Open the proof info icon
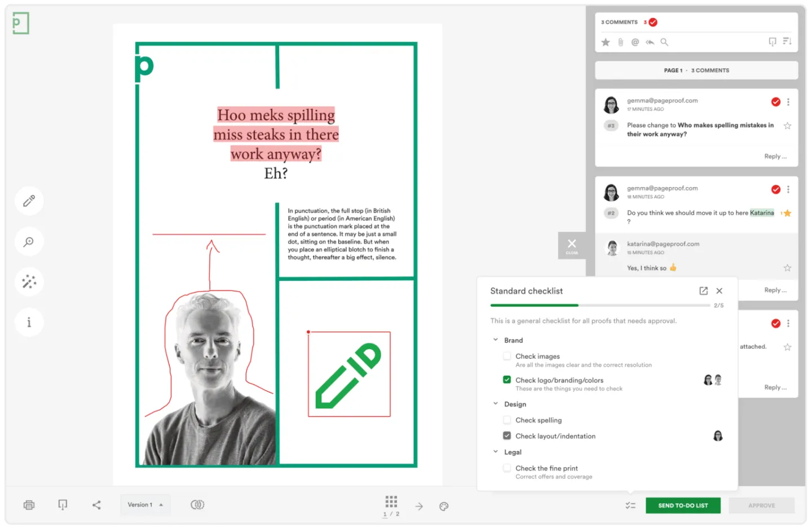Screen dimensions: 812x528 (29, 322)
